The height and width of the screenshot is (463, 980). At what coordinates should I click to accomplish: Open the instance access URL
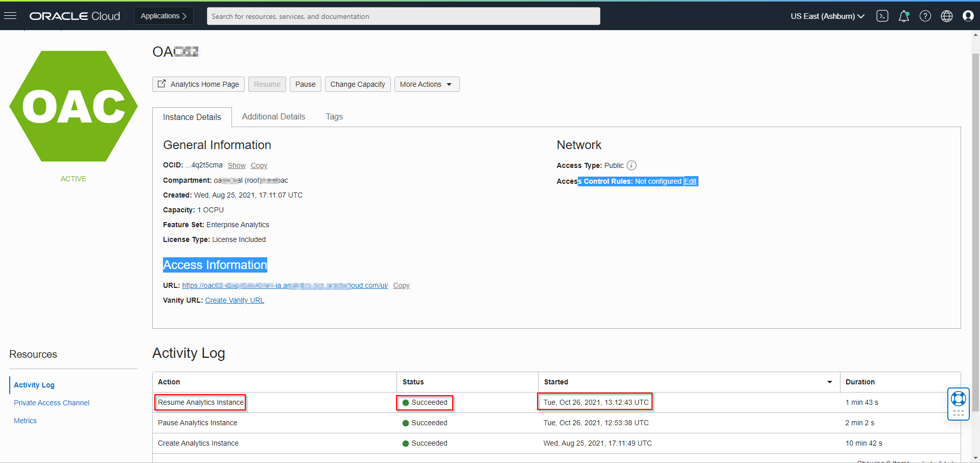(285, 285)
